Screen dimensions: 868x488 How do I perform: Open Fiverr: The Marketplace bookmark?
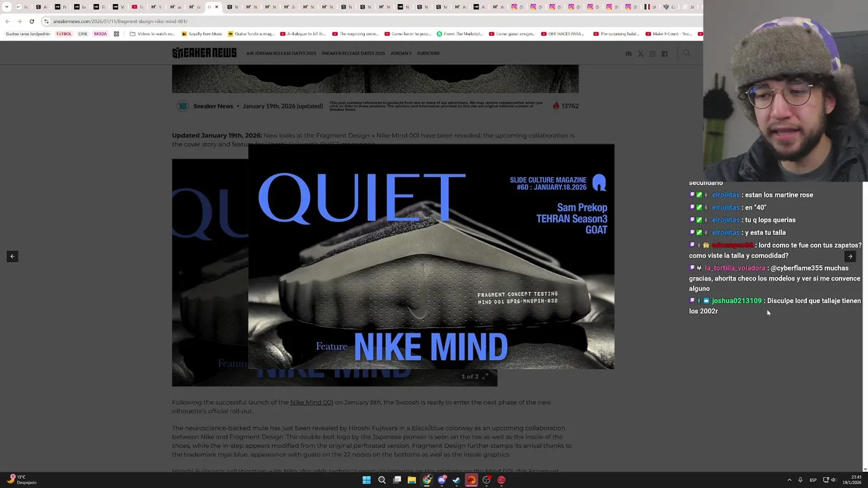[459, 33]
